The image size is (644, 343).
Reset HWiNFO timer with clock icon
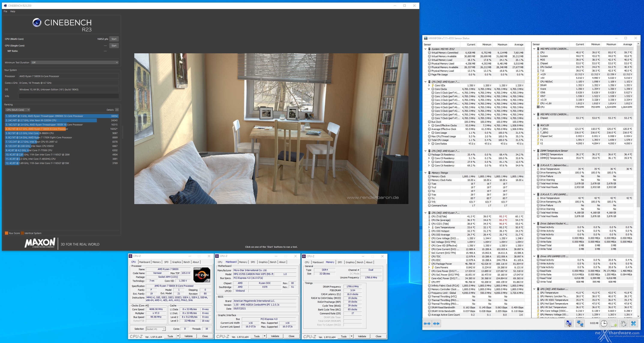click(x=604, y=324)
